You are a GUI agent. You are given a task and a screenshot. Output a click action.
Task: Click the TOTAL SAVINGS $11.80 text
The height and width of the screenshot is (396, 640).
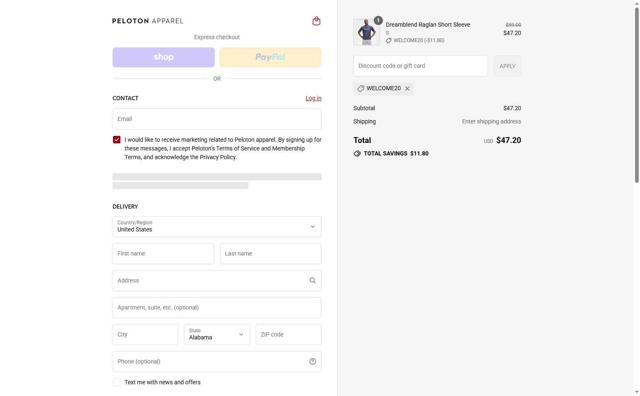tap(396, 154)
